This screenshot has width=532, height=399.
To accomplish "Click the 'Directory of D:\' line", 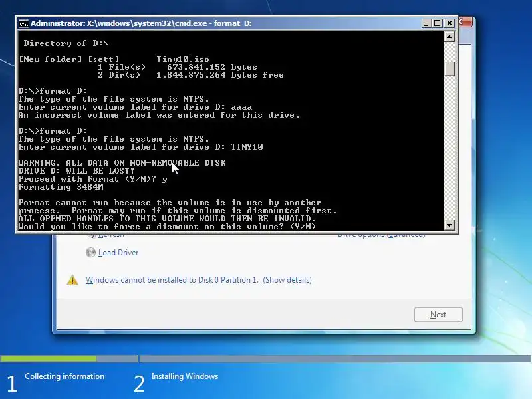I will coord(66,43).
